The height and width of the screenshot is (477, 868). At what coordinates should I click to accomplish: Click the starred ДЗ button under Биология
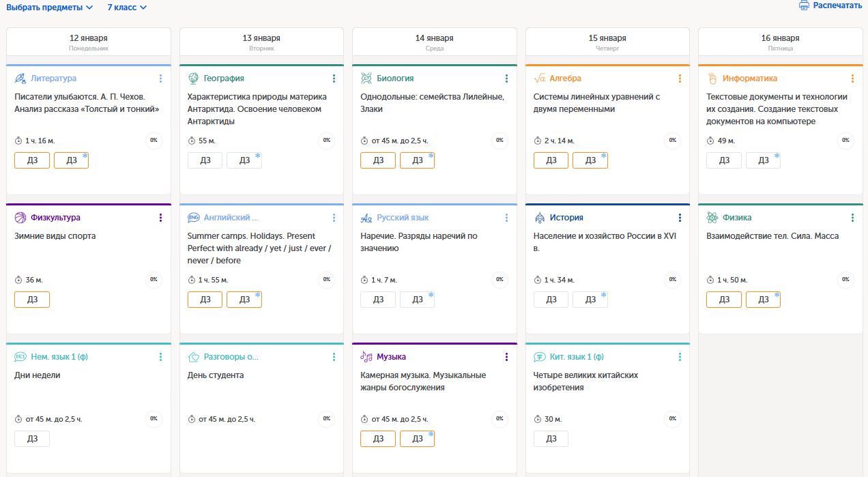[417, 160]
